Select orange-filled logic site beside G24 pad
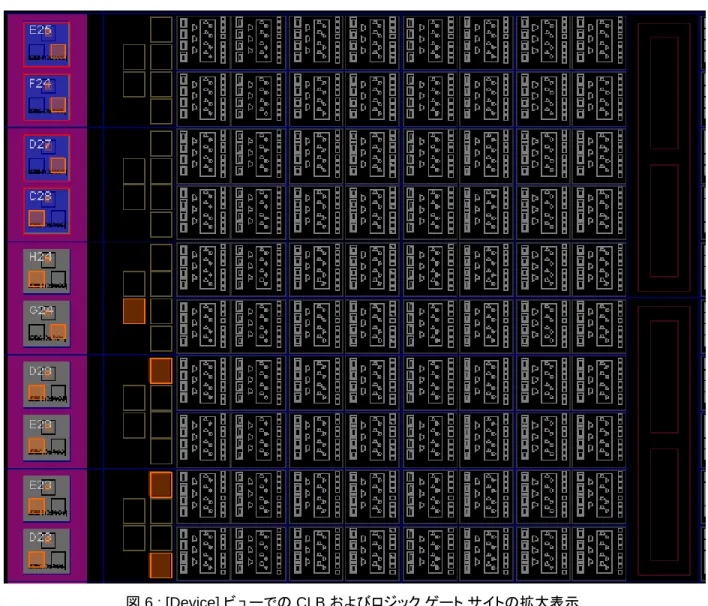The width and height of the screenshot is (708, 606). (x=134, y=311)
